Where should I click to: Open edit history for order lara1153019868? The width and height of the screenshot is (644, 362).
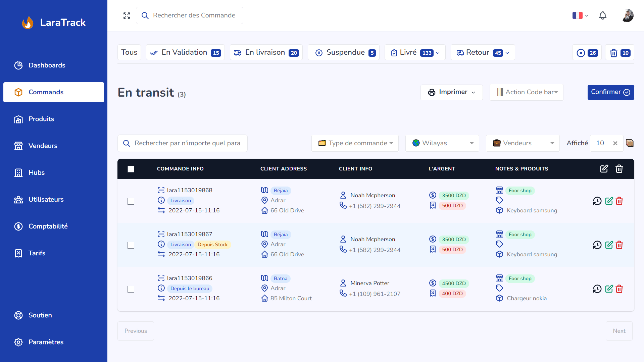point(597,201)
